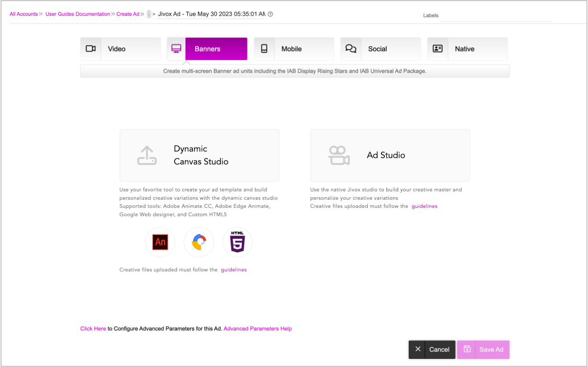Screen dimensions: 588x367
Task: Click the Save Ad button
Action: pos(483,349)
